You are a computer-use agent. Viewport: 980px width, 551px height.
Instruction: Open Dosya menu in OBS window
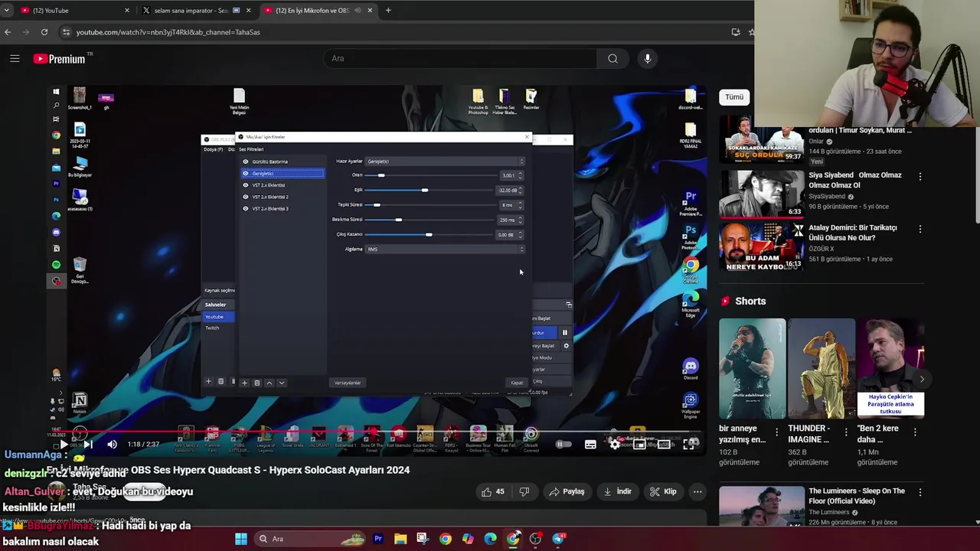point(213,149)
